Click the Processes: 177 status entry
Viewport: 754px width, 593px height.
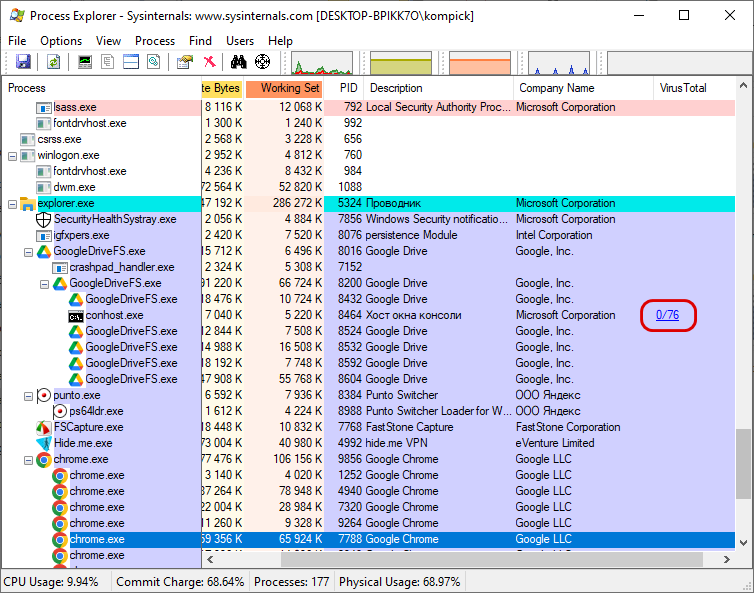point(291,582)
